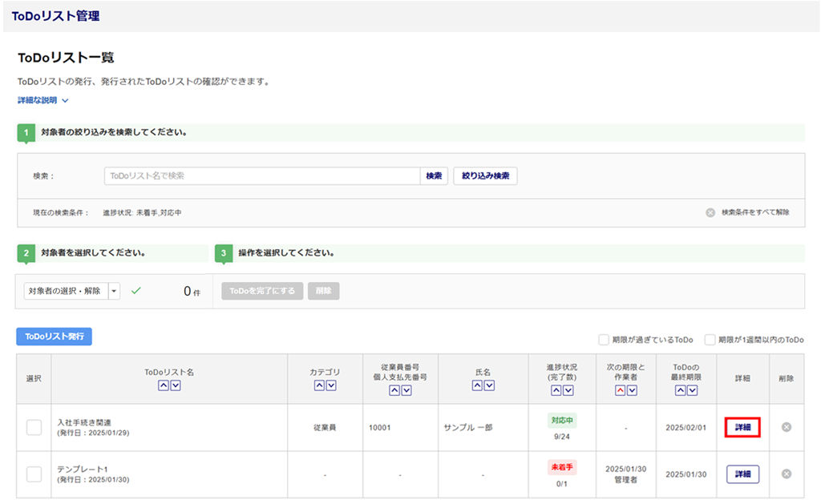Delete the 入社手続き関連 row
The height and width of the screenshot is (504, 821).
(787, 427)
